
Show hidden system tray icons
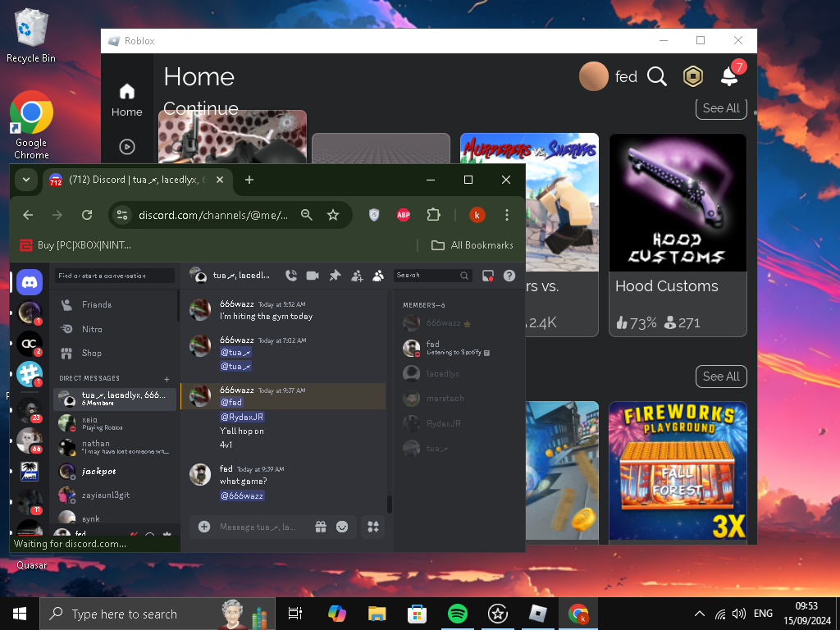point(699,614)
